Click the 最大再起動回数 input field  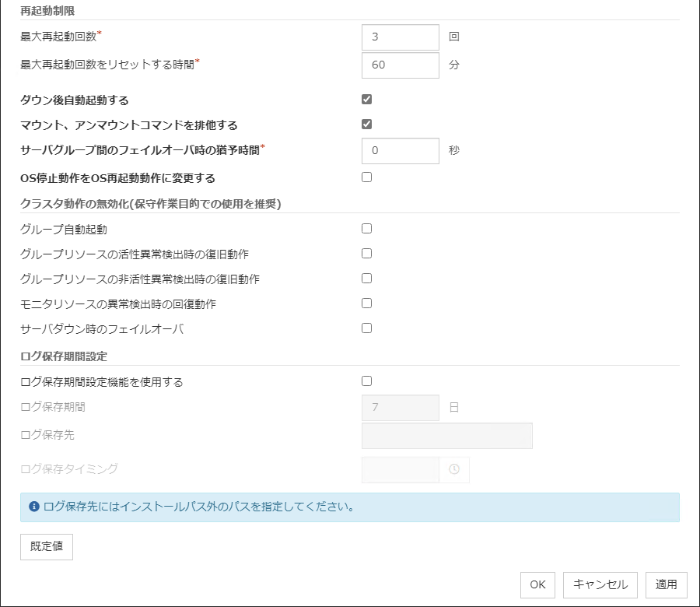[x=401, y=37]
